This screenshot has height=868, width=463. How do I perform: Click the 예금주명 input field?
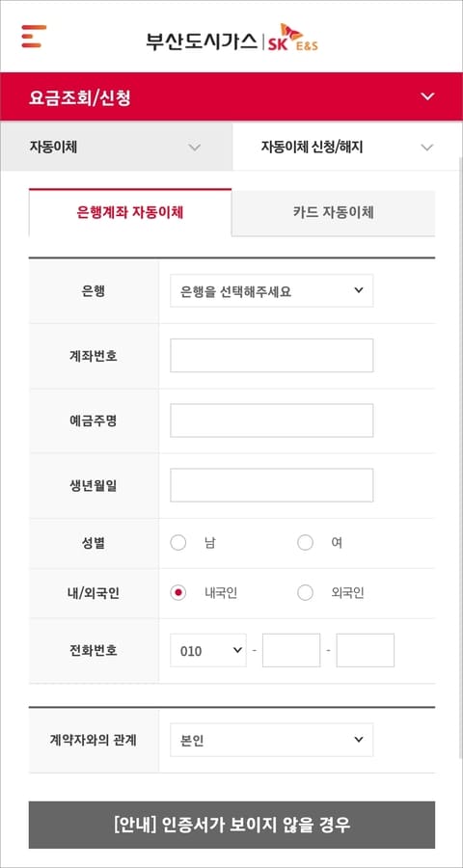pyautogui.click(x=271, y=420)
